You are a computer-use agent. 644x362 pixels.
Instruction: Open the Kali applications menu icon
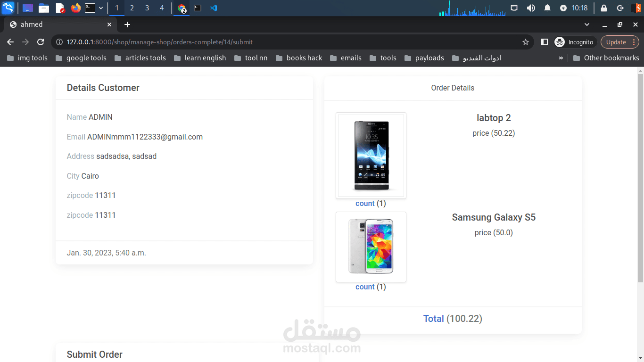click(8, 8)
